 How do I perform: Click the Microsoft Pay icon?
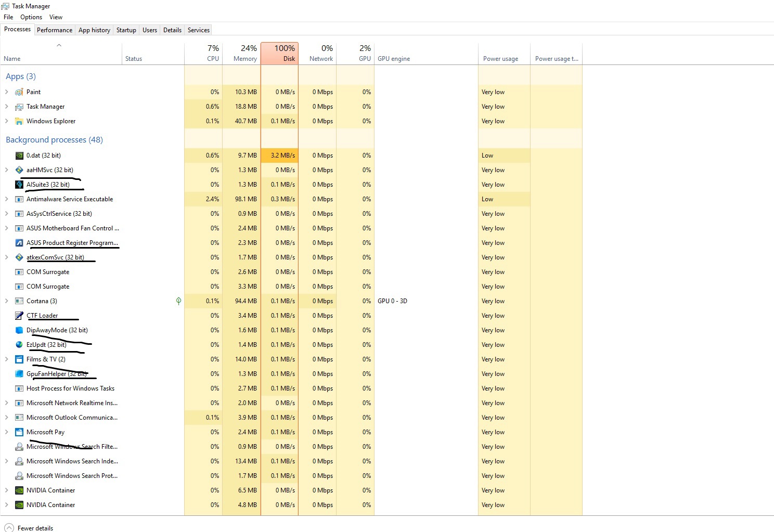click(x=19, y=432)
